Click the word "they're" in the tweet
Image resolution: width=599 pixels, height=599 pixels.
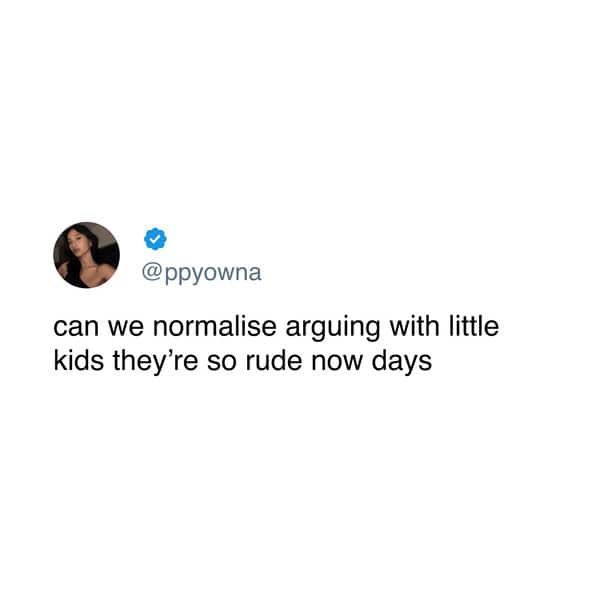click(x=155, y=363)
